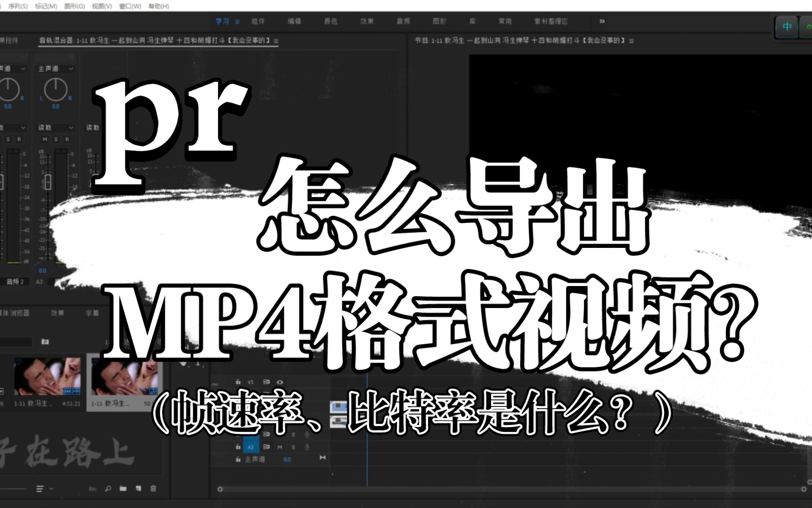Open the 帮助(H) menu

(x=158, y=6)
